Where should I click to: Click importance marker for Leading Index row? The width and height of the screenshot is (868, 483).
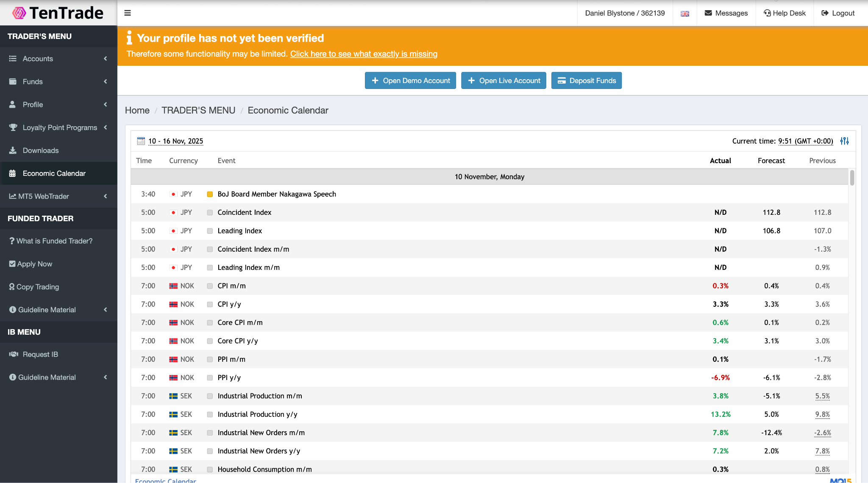210,231
